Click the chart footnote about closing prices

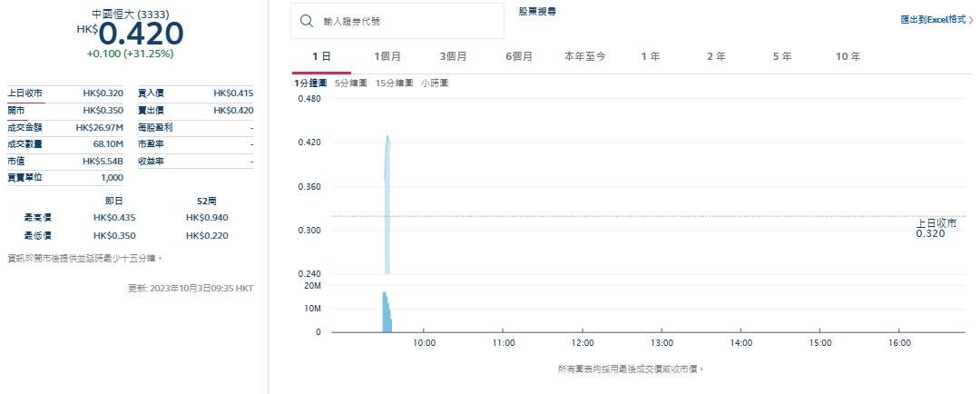[x=632, y=369]
